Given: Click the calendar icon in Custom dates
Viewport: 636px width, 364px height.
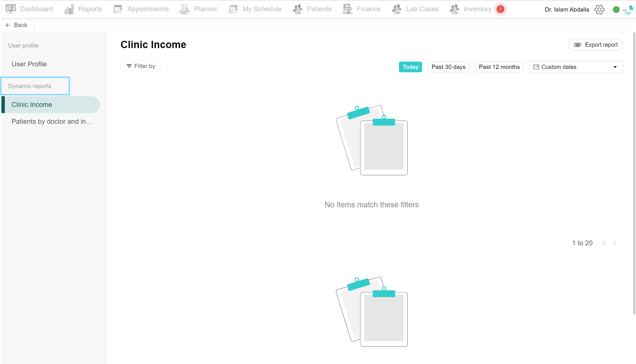Looking at the screenshot, I should click(536, 67).
